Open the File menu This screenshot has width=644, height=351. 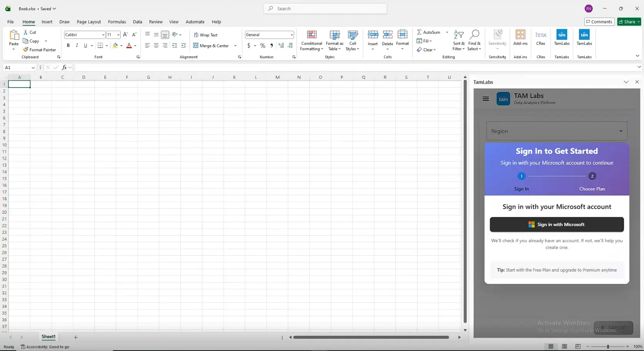(10, 22)
